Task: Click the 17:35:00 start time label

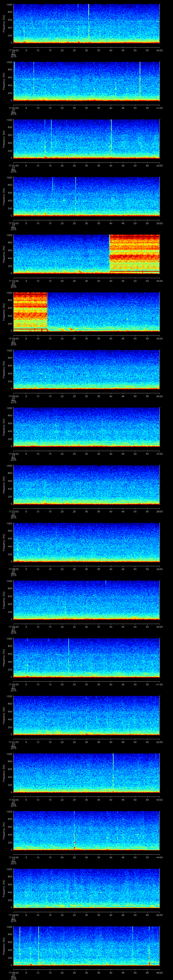Action: (13, 396)
